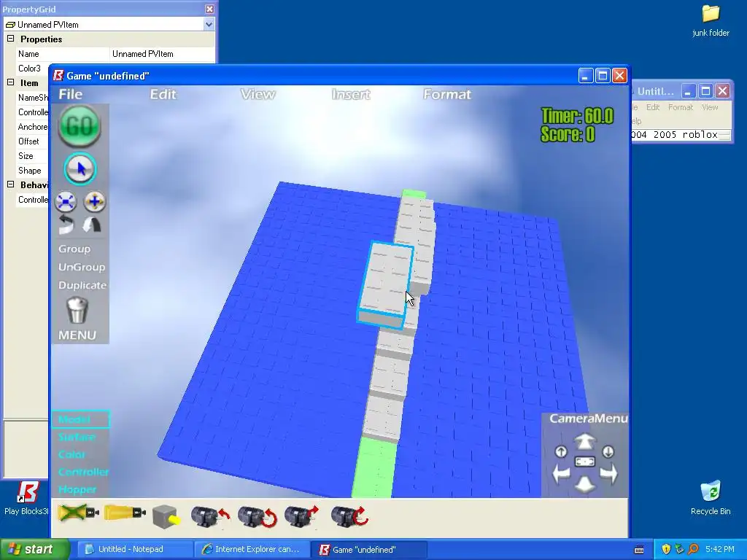Click the magnifier icon in system tray
The image size is (747, 560).
(694, 549)
